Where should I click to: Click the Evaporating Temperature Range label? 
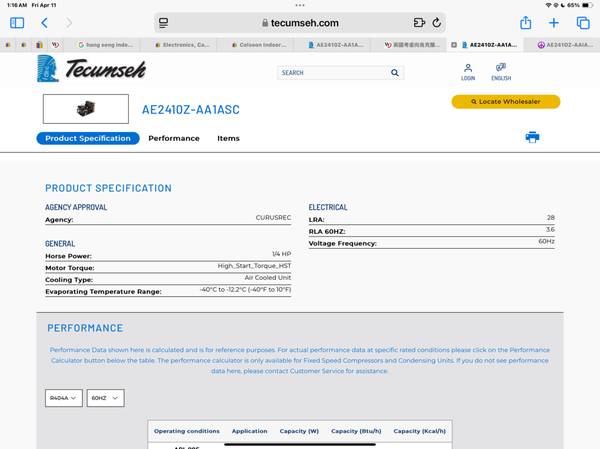(103, 292)
